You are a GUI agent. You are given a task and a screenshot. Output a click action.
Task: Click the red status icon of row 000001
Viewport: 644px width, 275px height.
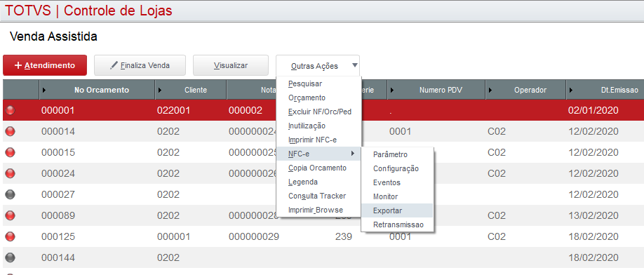click(x=11, y=110)
